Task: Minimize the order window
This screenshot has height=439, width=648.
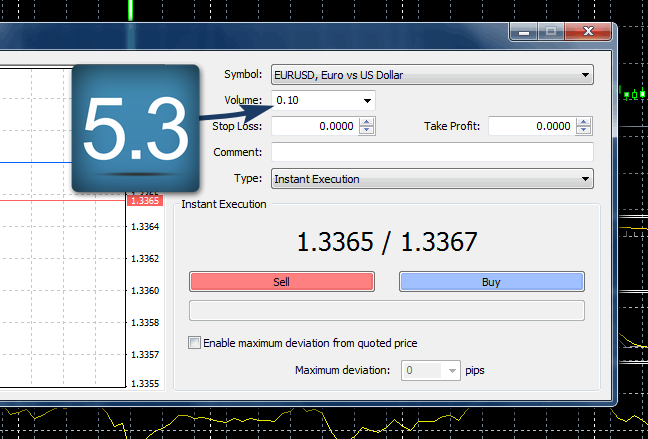Action: point(524,33)
